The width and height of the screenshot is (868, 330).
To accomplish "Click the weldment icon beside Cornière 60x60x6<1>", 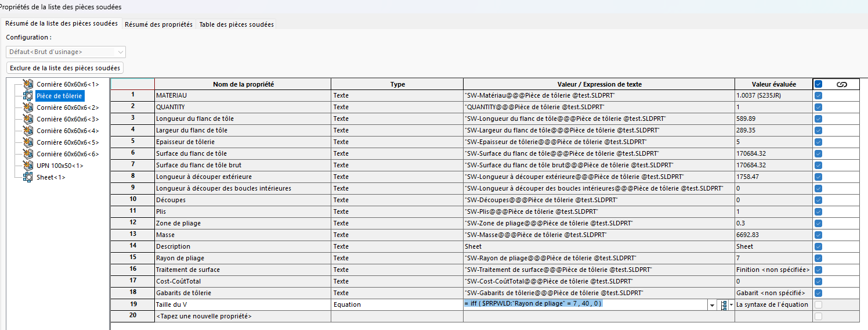I will [x=28, y=84].
